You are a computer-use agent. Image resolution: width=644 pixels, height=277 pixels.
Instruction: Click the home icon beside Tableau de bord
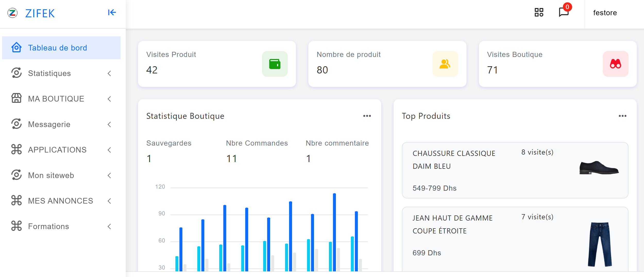(x=16, y=48)
